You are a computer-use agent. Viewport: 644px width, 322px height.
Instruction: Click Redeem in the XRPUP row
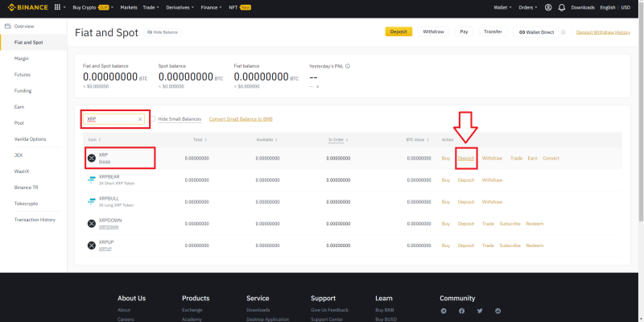(x=535, y=246)
